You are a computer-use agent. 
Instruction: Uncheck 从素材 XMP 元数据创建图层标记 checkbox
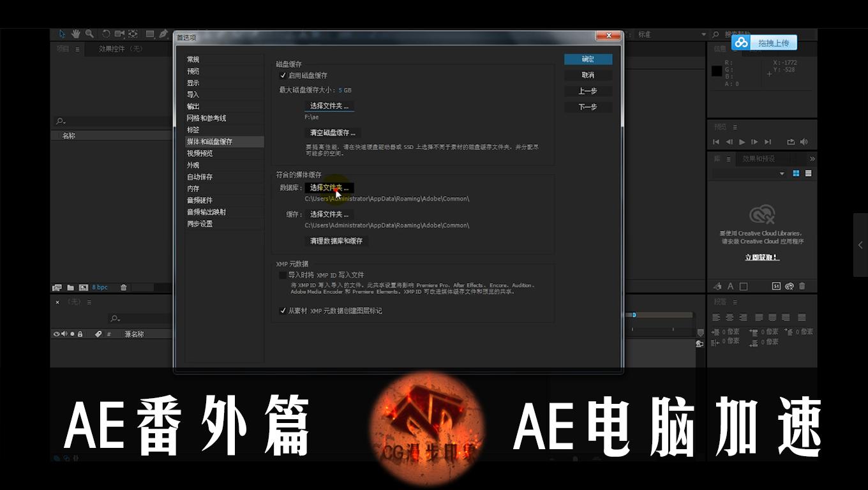[x=283, y=311]
